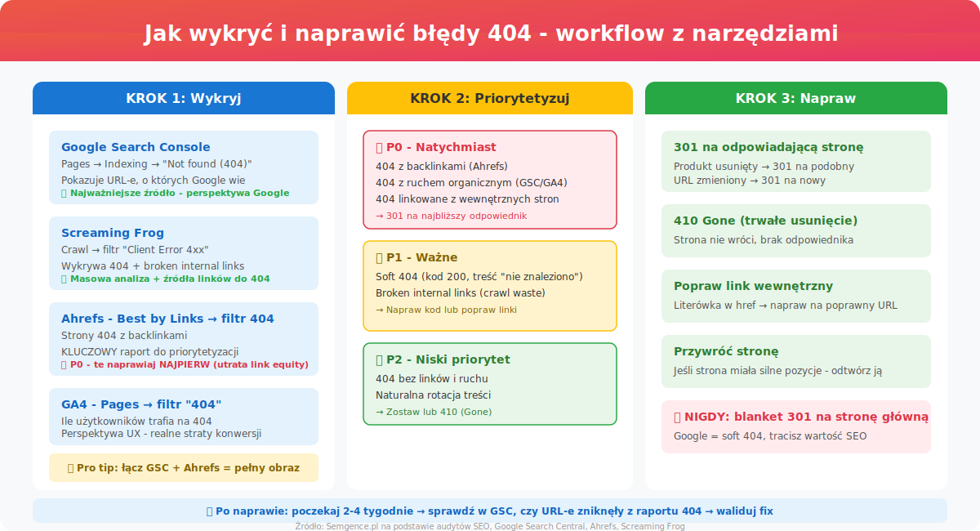The width and height of the screenshot is (980, 531).
Task: Click heading GA4 - Pages → filtr "404"
Action: 141,404
